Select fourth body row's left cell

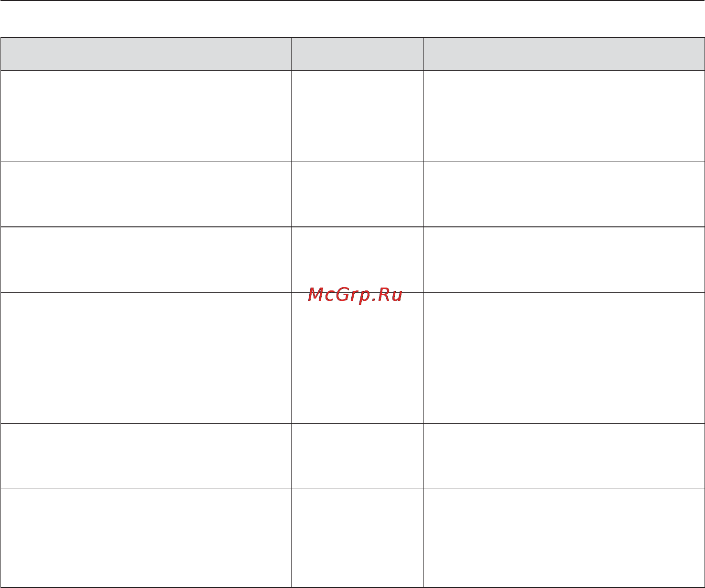[x=146, y=325]
